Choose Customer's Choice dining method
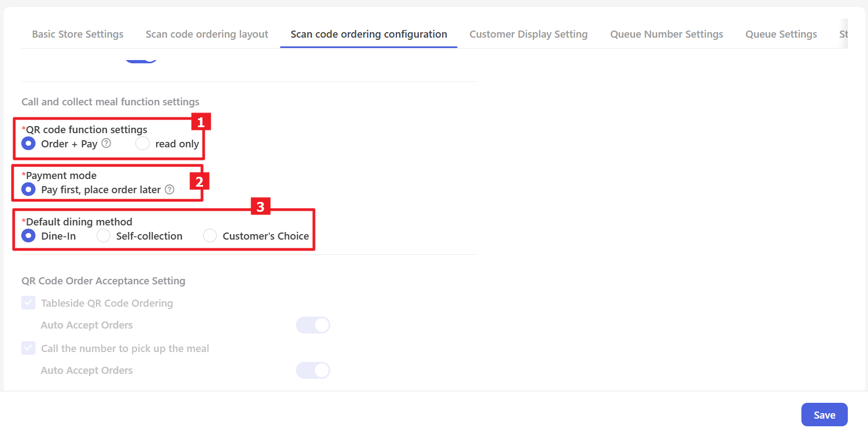 coord(210,236)
